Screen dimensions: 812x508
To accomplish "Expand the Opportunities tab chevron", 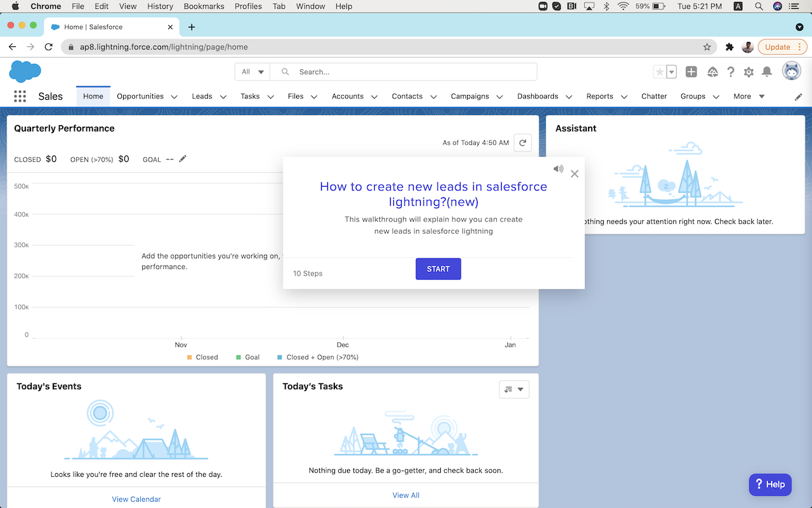I will point(174,97).
